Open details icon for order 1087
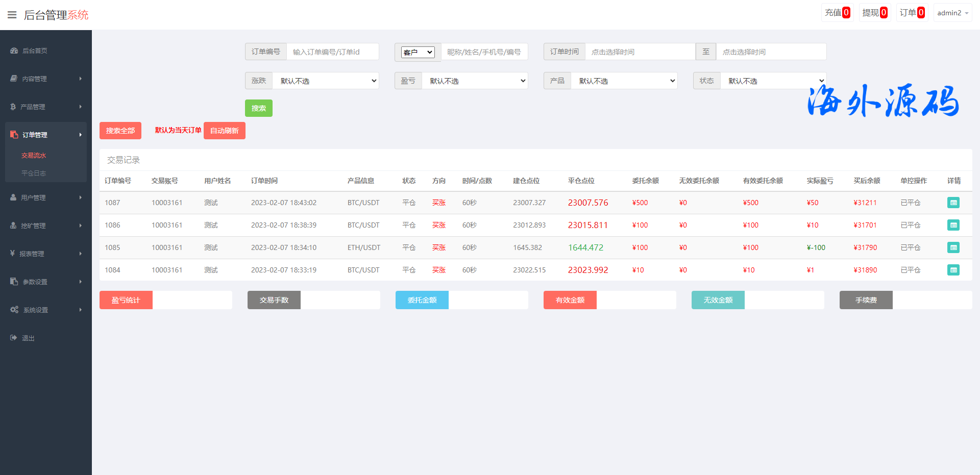980x475 pixels. click(953, 203)
